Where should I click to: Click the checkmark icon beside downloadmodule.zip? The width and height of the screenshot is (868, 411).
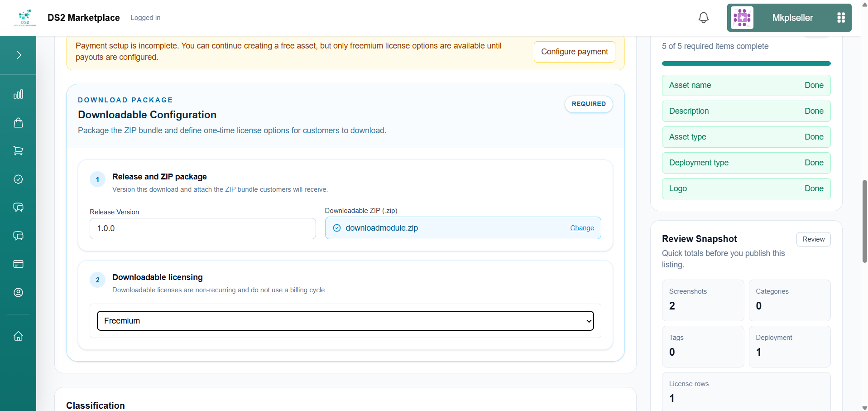337,228
